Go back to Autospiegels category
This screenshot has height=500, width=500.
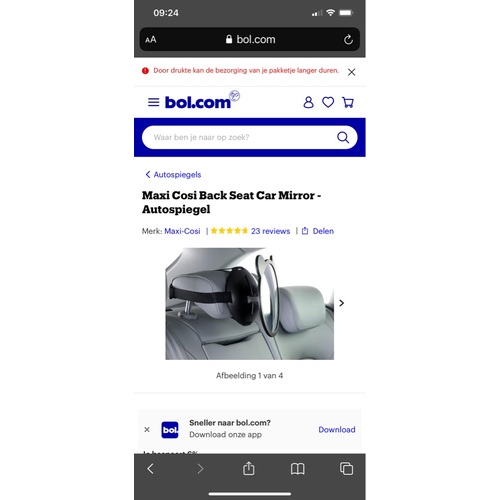point(173,174)
